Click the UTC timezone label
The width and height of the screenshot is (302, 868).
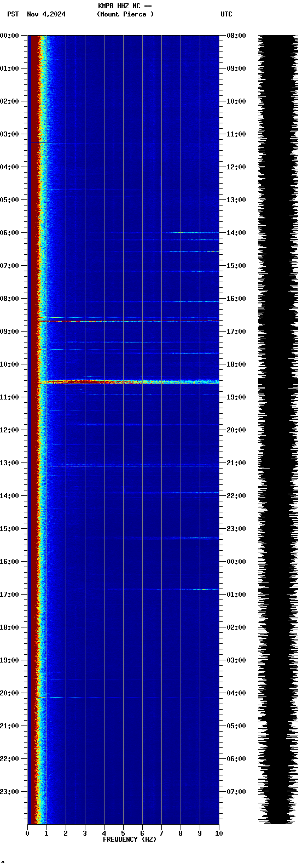(x=226, y=14)
